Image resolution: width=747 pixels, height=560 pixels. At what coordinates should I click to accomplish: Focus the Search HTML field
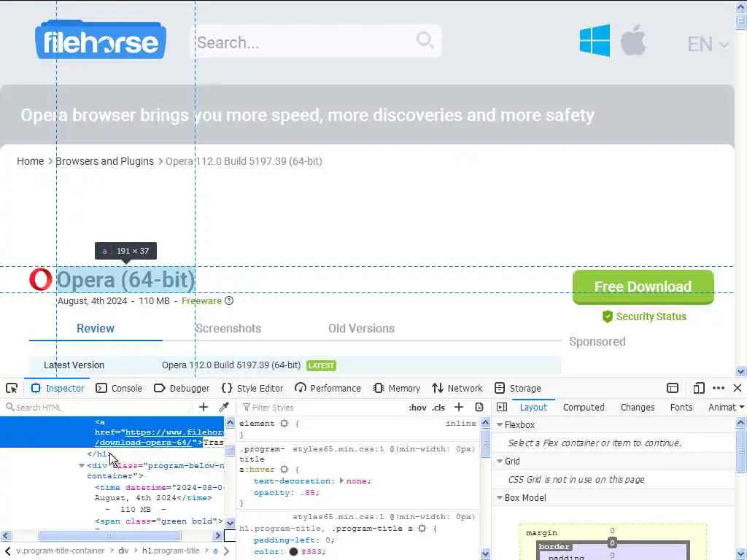click(98, 407)
